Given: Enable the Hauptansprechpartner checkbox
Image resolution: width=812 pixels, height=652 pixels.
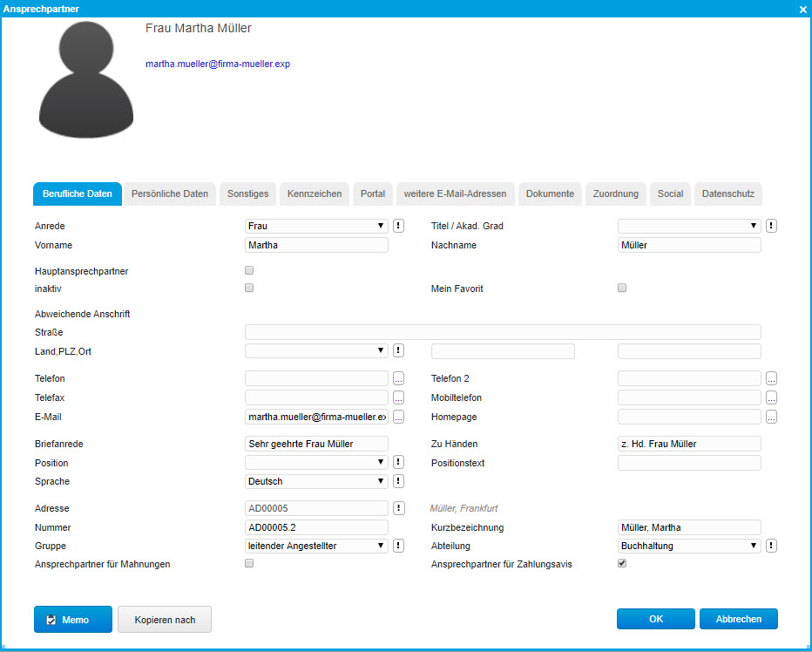Looking at the screenshot, I should (248, 269).
